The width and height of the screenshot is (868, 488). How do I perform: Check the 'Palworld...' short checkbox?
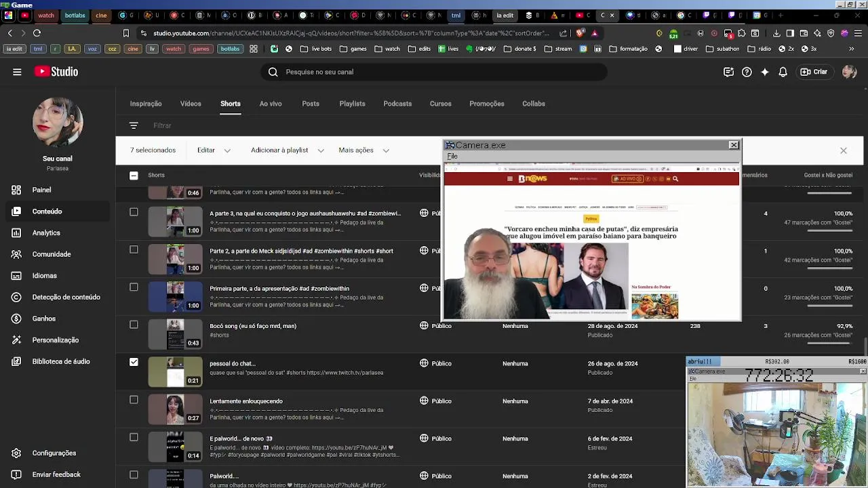[x=134, y=475]
